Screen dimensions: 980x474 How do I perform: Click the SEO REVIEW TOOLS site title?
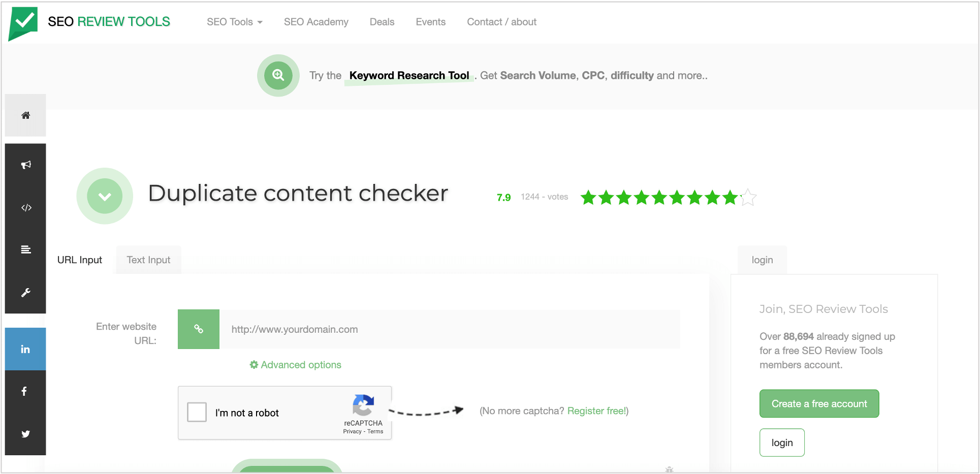[109, 21]
